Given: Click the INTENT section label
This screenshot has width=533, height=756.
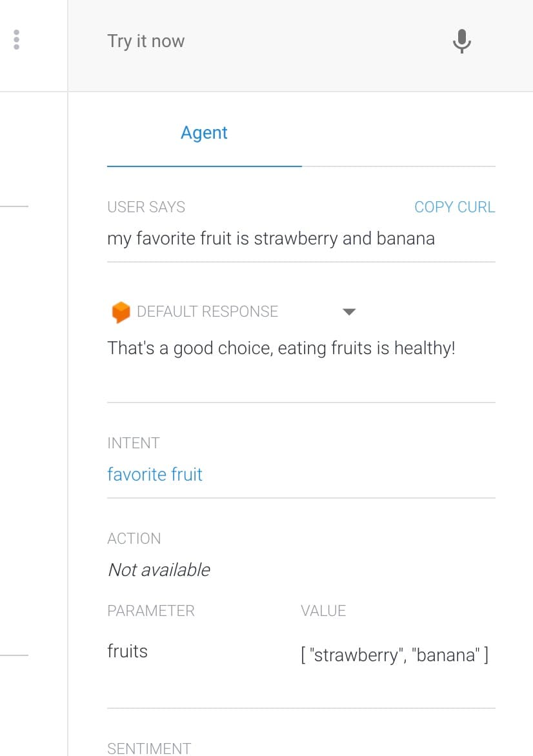Looking at the screenshot, I should [133, 443].
